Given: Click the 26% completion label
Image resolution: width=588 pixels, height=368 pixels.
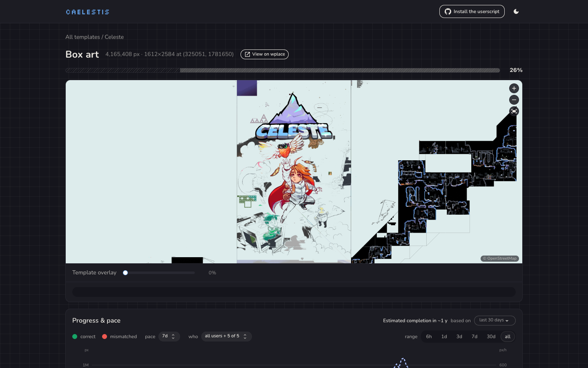Looking at the screenshot, I should click(516, 70).
